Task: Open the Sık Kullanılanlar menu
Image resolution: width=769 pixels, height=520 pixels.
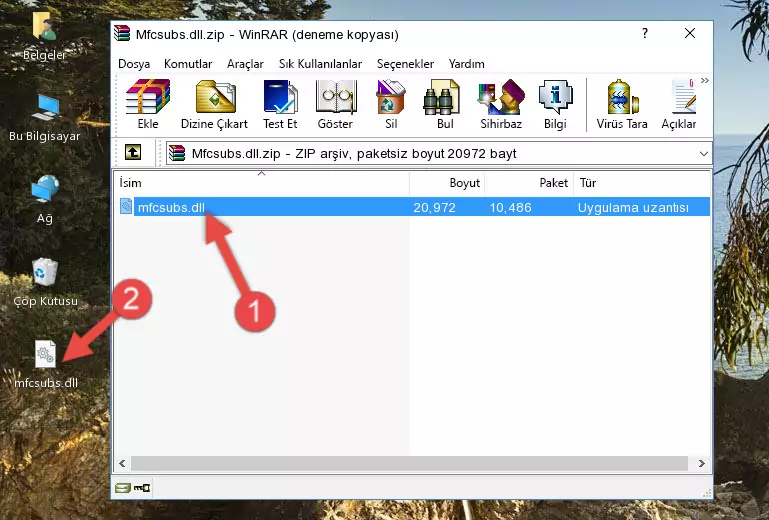Action: pyautogui.click(x=320, y=64)
